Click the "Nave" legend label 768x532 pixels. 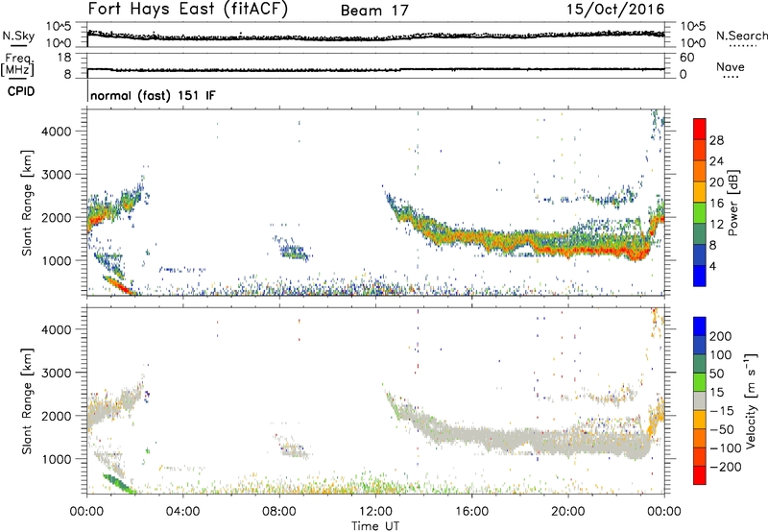[731, 66]
